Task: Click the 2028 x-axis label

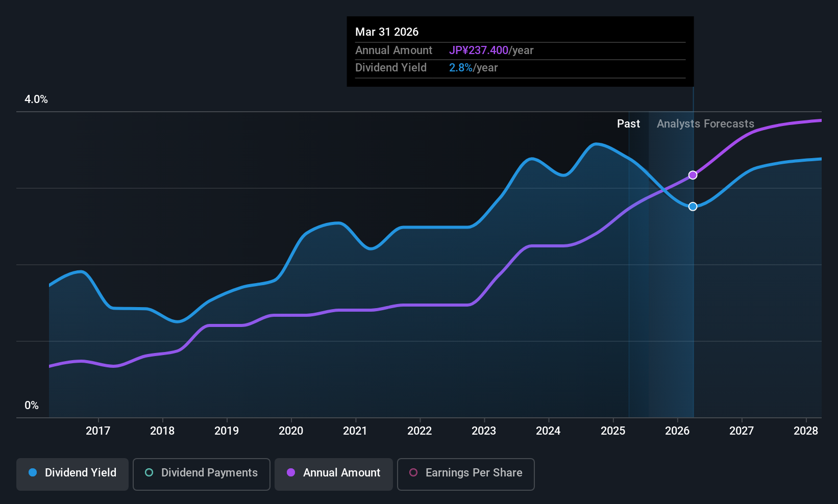Action: point(806,431)
